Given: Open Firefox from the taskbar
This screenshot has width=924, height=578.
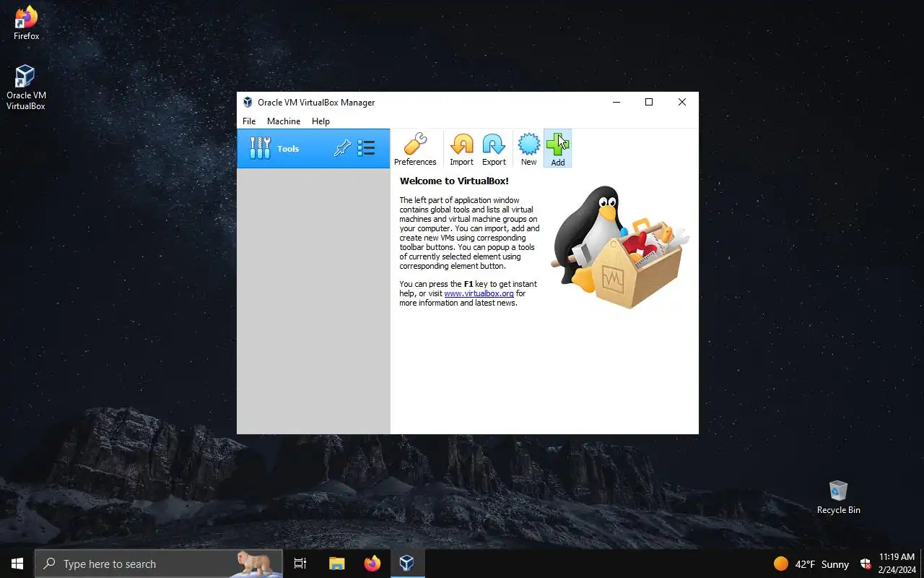Looking at the screenshot, I should click(x=372, y=564).
